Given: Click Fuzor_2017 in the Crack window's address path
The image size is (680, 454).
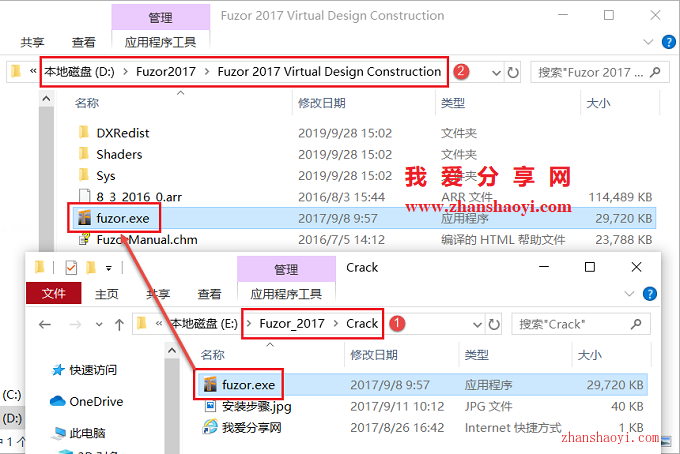Looking at the screenshot, I should click(x=292, y=323).
